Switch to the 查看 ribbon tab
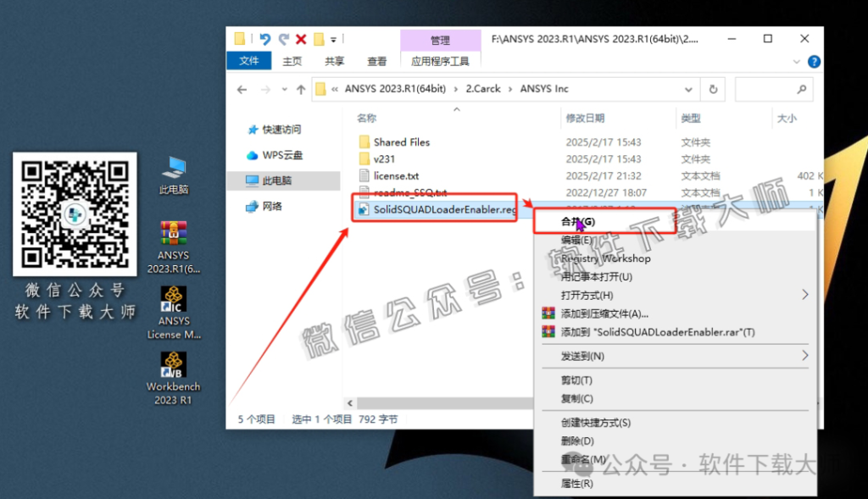The image size is (868, 499). coord(376,60)
